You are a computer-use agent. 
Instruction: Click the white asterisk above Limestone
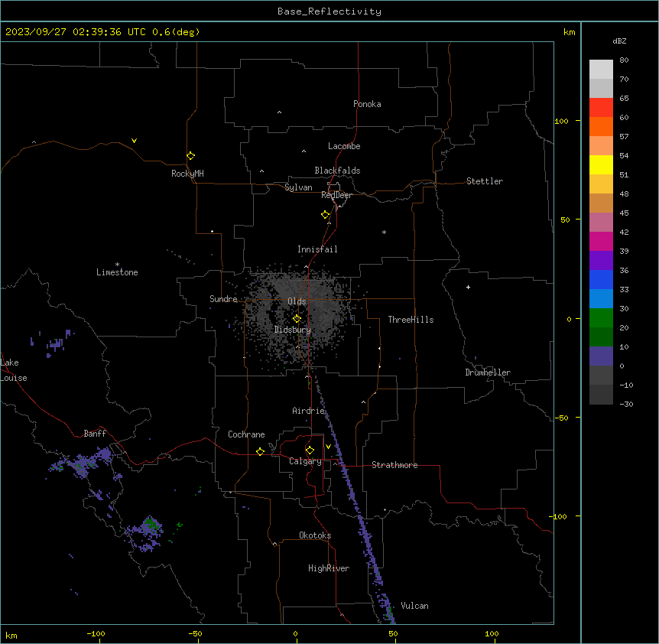tap(117, 265)
